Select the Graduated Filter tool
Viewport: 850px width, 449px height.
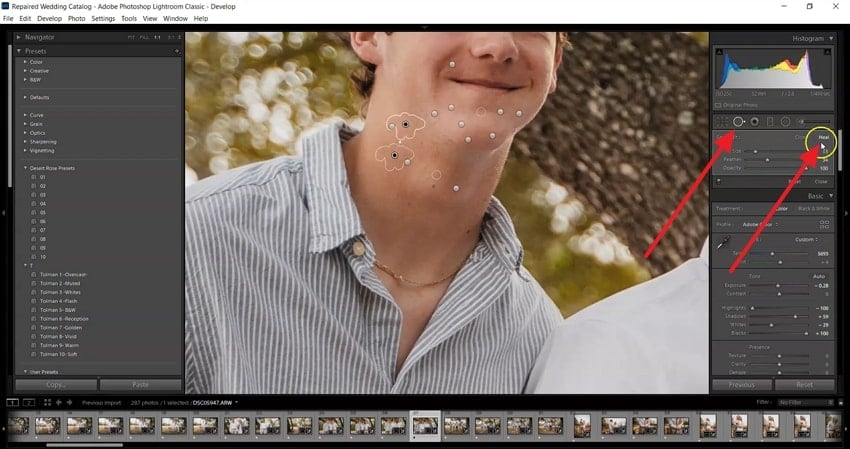click(770, 121)
